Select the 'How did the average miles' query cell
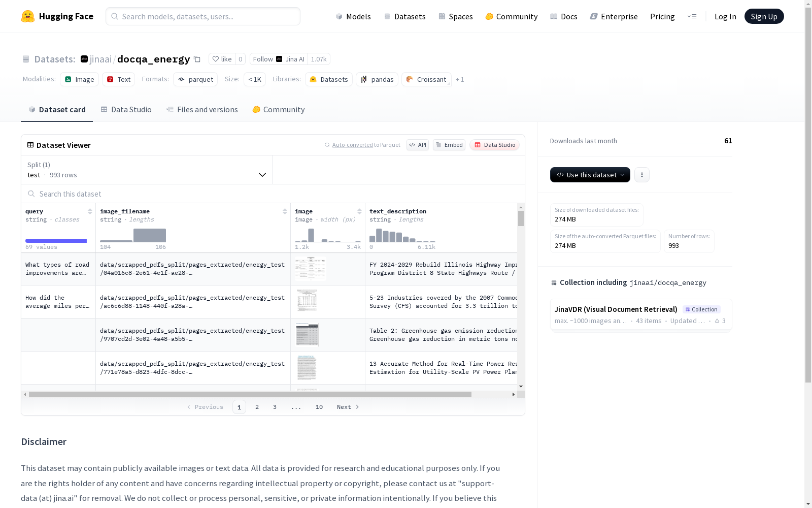812x508 pixels. (58, 302)
